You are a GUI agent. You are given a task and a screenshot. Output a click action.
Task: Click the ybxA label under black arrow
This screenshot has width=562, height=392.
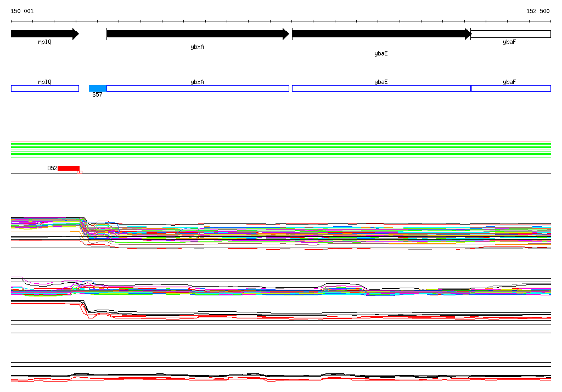(x=197, y=47)
